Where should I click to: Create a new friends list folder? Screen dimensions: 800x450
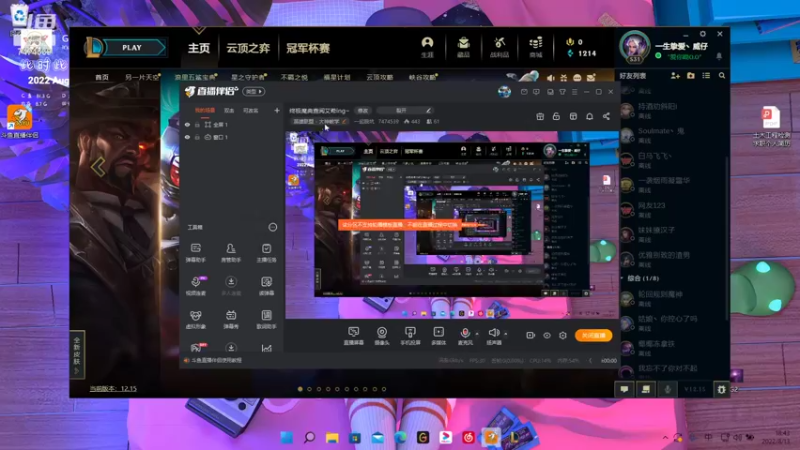coord(690,76)
